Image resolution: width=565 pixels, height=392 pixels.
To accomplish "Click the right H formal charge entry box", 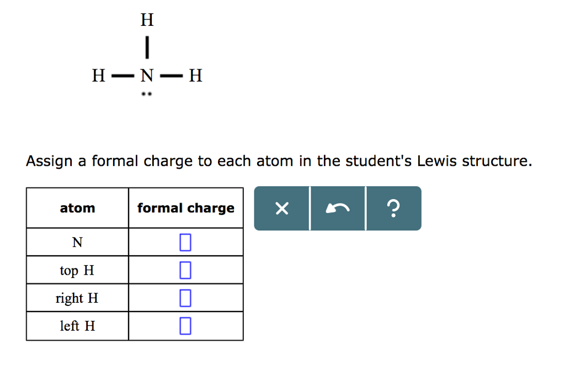I will click(185, 297).
